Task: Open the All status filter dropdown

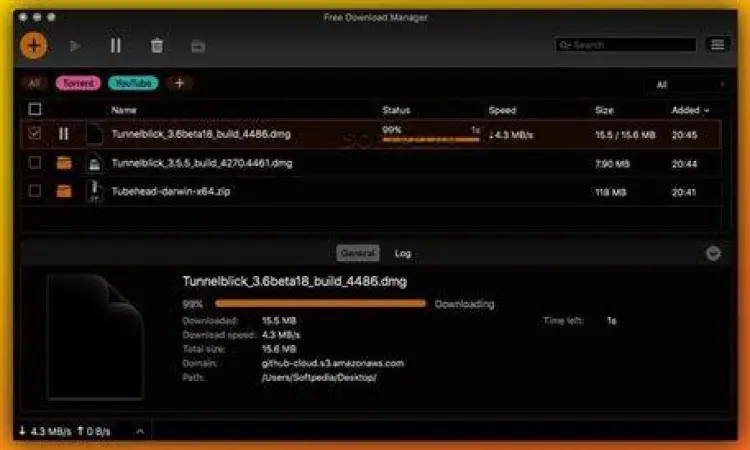Action: [x=686, y=85]
